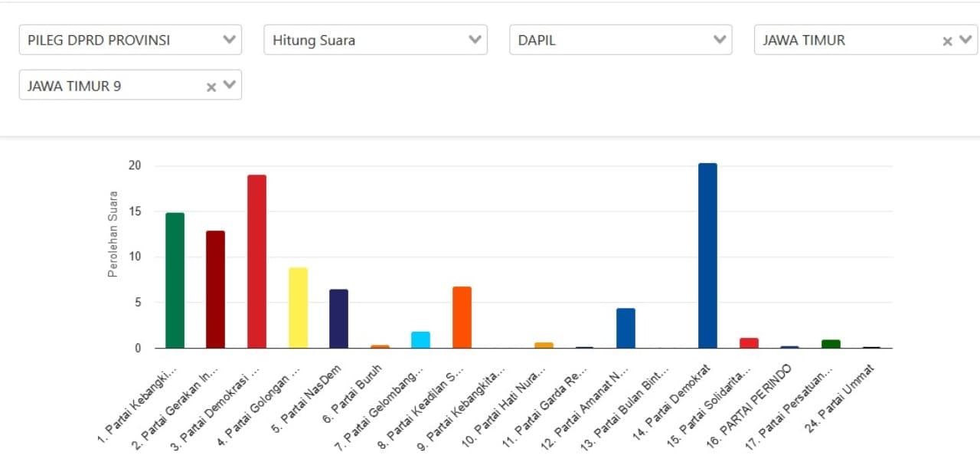The width and height of the screenshot is (980, 465).
Task: Click the light blue bar for 7. Partai Gelombang
Action: point(420,340)
